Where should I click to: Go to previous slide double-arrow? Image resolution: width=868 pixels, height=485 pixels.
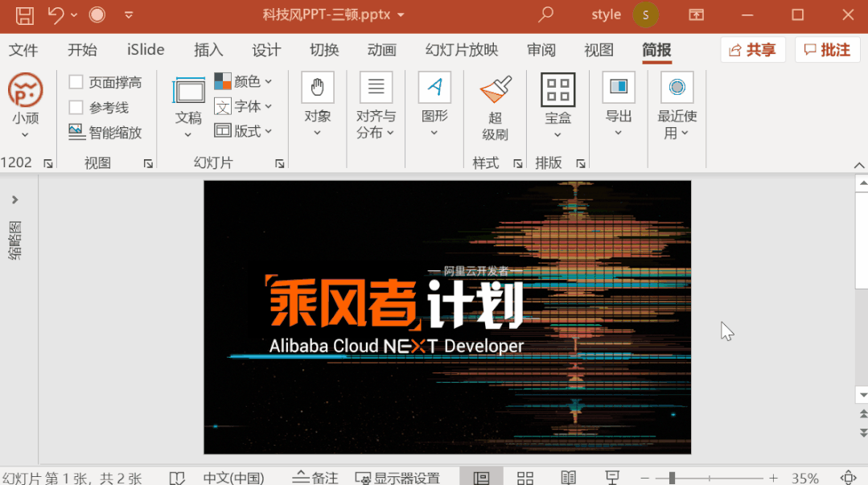click(862, 413)
